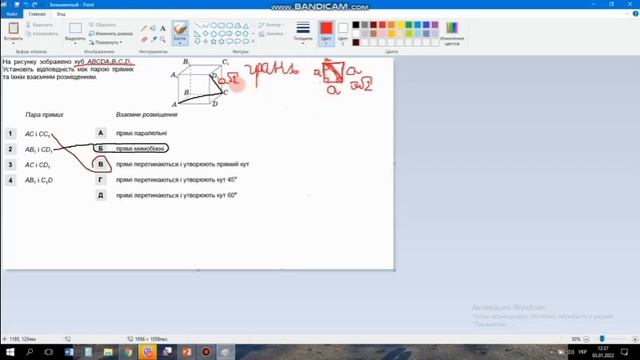
Task: Choose the black palette color
Action: (356, 25)
